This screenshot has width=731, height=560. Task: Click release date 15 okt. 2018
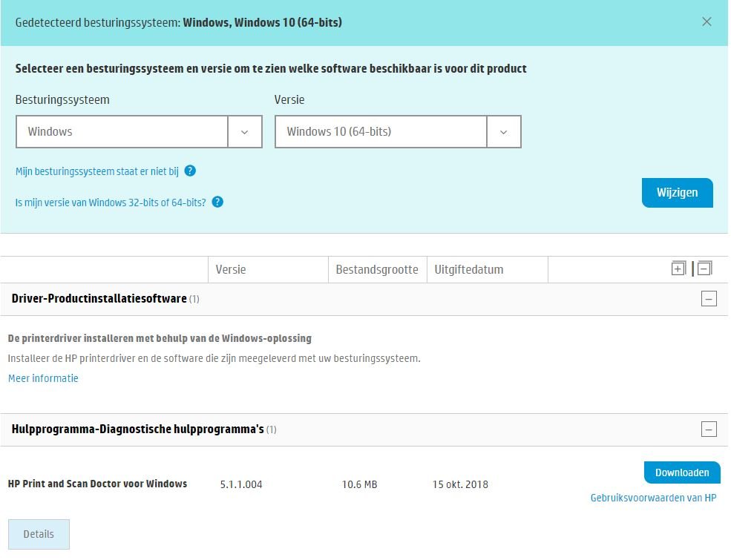tap(461, 484)
